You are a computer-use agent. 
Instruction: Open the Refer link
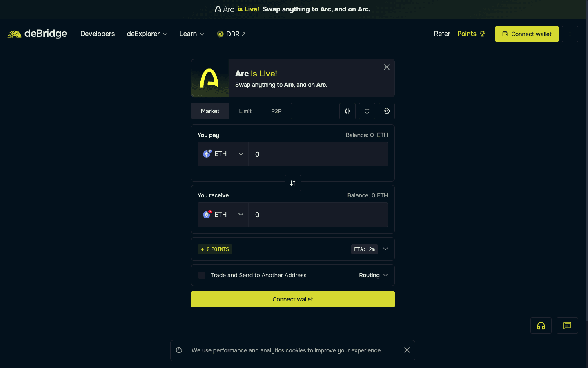point(442,34)
